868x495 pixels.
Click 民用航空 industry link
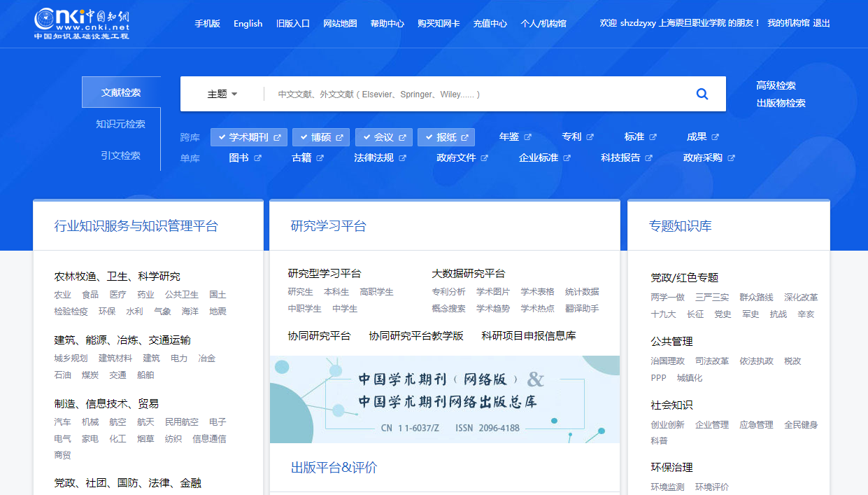[182, 422]
